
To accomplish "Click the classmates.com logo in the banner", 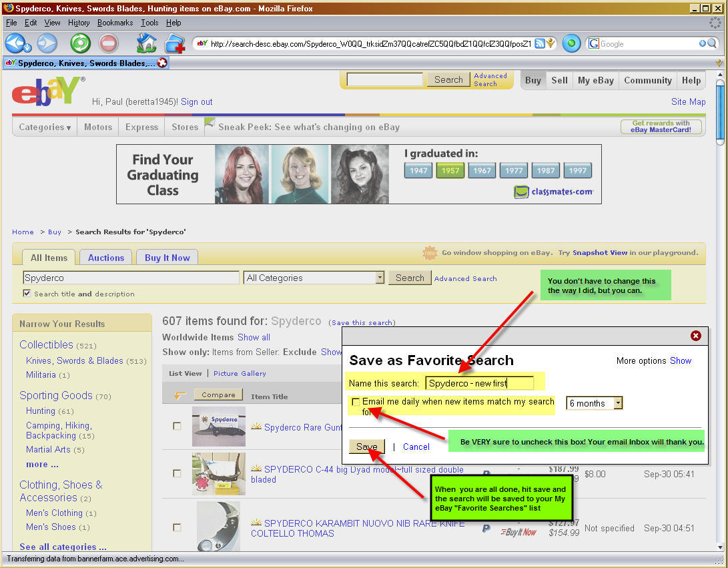I will tap(553, 192).
